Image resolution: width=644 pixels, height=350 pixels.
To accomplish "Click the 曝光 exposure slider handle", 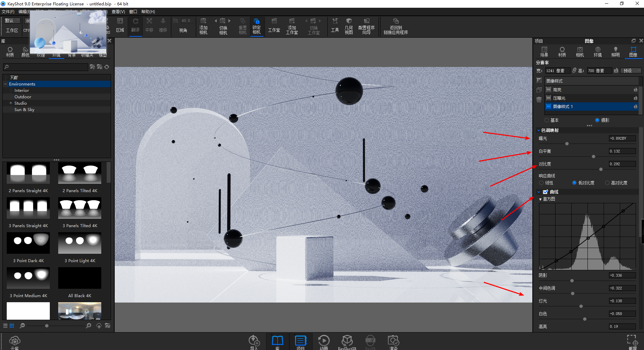I will pyautogui.click(x=567, y=144).
